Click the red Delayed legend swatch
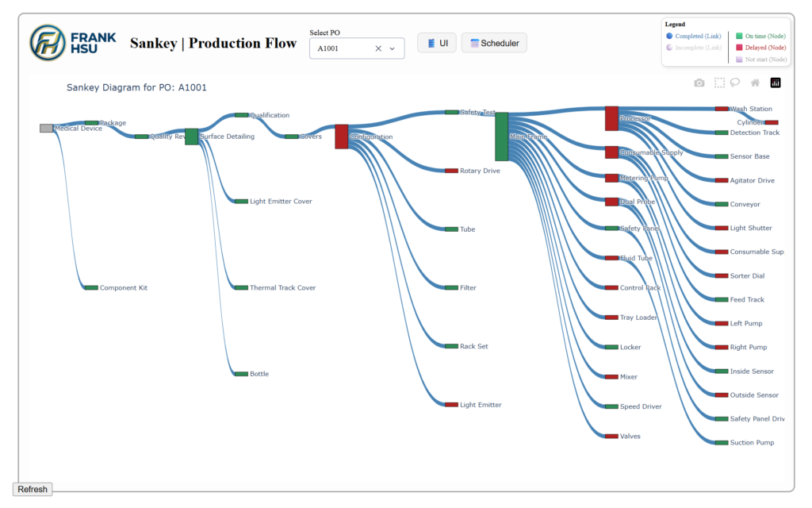 tap(739, 48)
